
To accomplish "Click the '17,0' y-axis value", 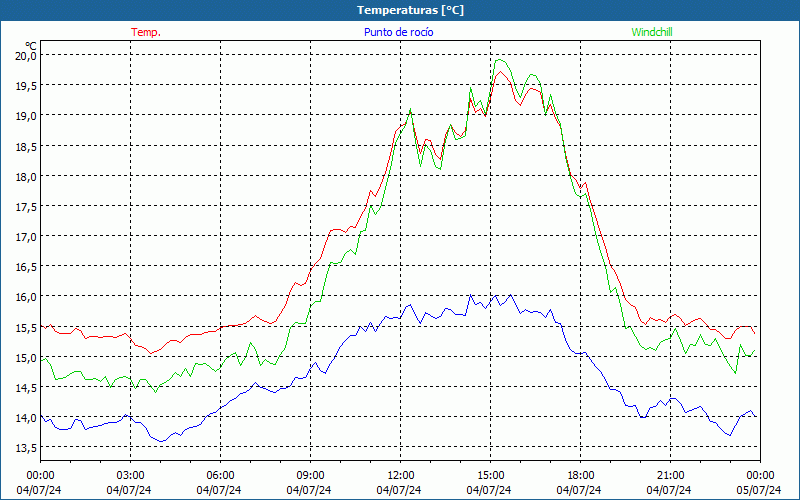I will [26, 237].
